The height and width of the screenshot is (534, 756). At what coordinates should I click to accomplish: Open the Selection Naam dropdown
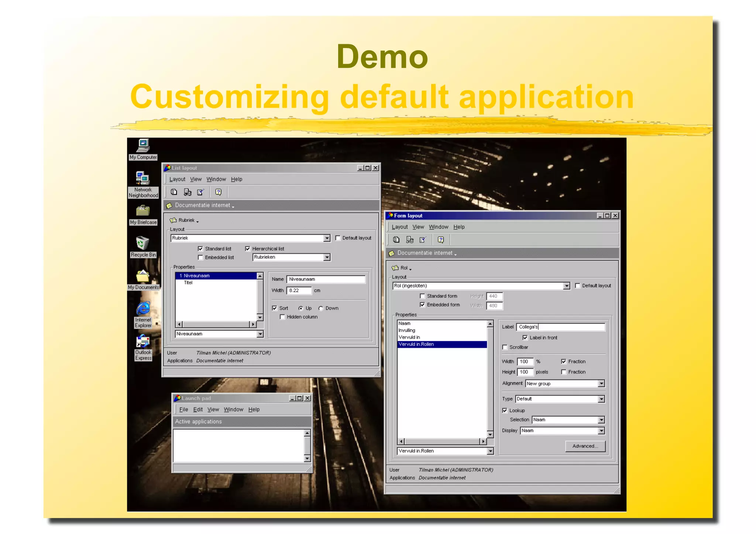[601, 420]
